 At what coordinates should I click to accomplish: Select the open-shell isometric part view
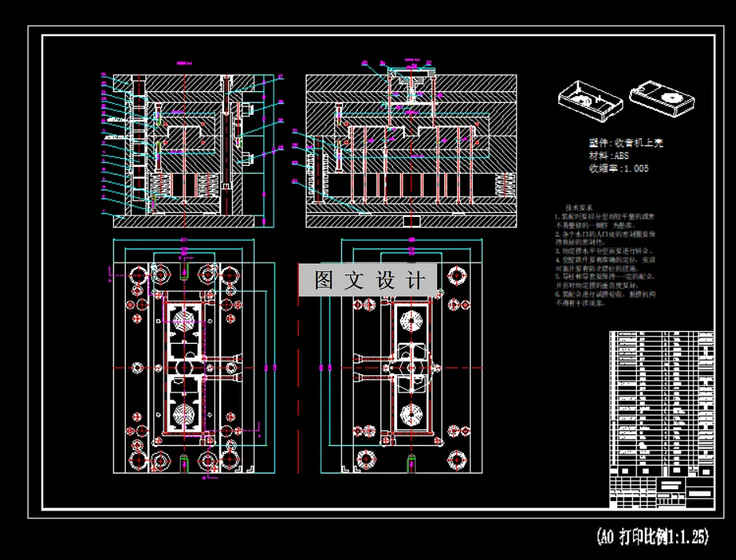tap(590, 101)
